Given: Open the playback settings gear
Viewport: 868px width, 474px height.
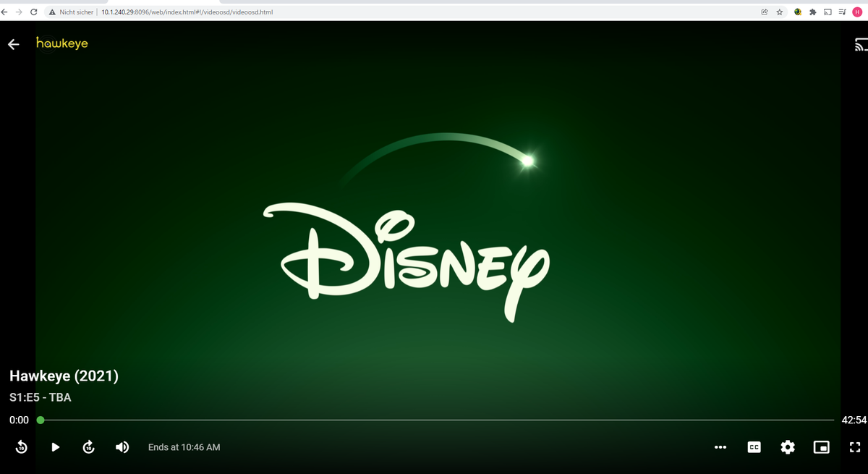Looking at the screenshot, I should (x=787, y=447).
